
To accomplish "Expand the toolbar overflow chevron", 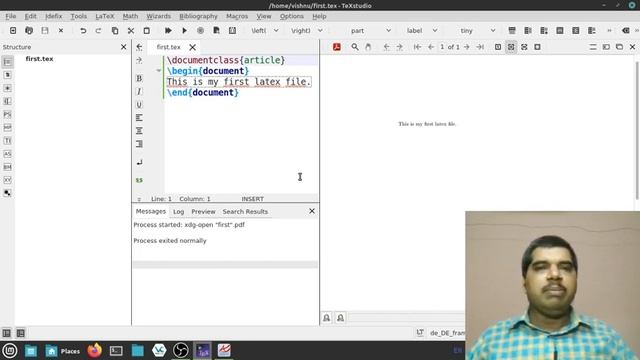I will (x=609, y=31).
